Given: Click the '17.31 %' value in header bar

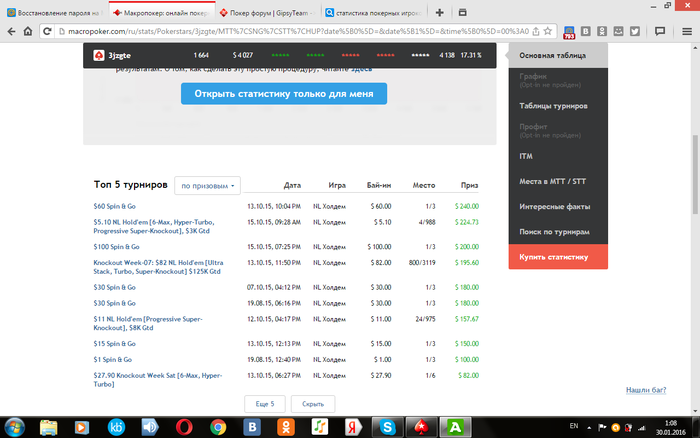Looking at the screenshot, I should click(x=471, y=55).
